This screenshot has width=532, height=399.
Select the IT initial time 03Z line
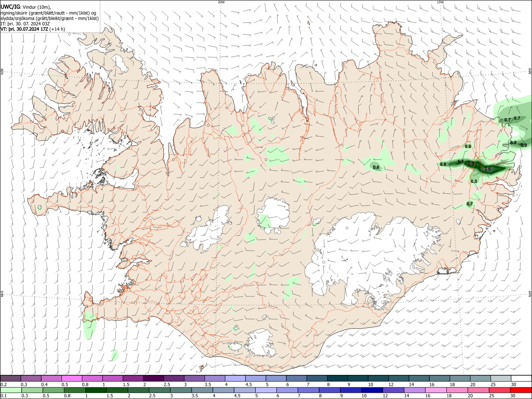click(x=25, y=24)
